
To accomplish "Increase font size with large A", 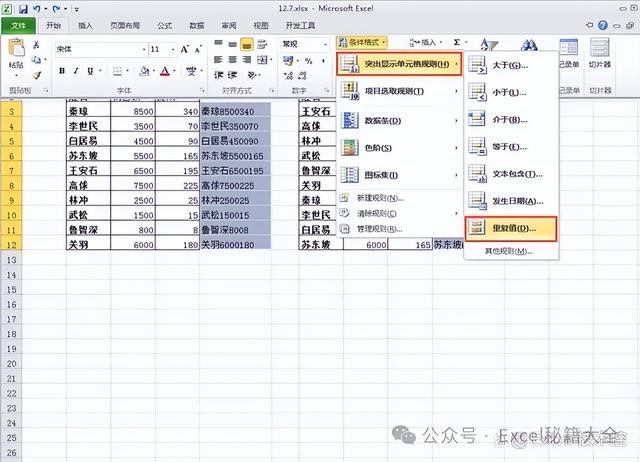I will click(184, 49).
